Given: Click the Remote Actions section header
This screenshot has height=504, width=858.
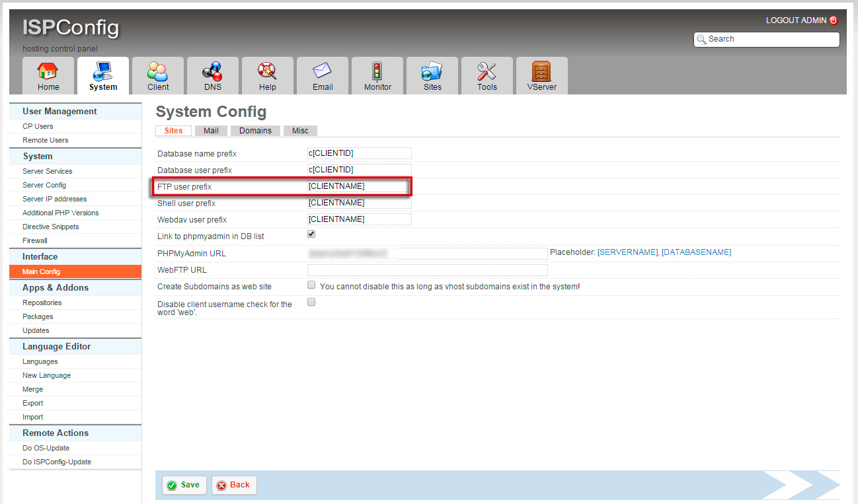Looking at the screenshot, I should (75, 433).
